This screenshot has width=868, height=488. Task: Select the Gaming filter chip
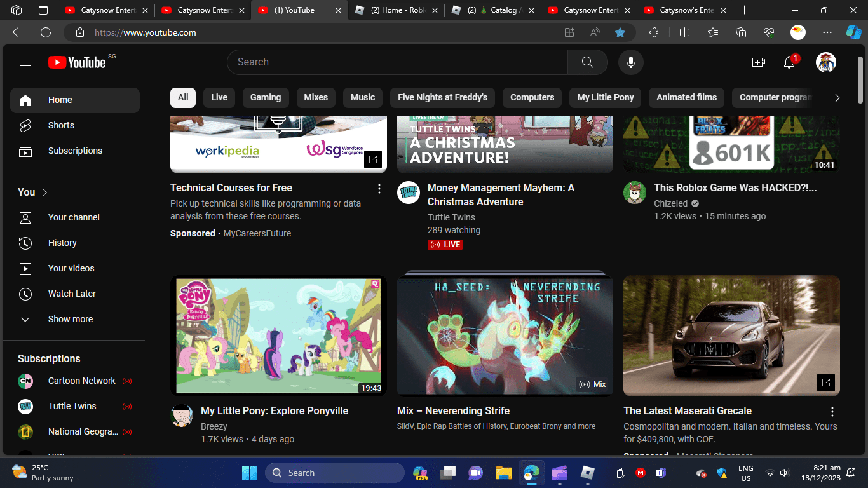tap(265, 97)
